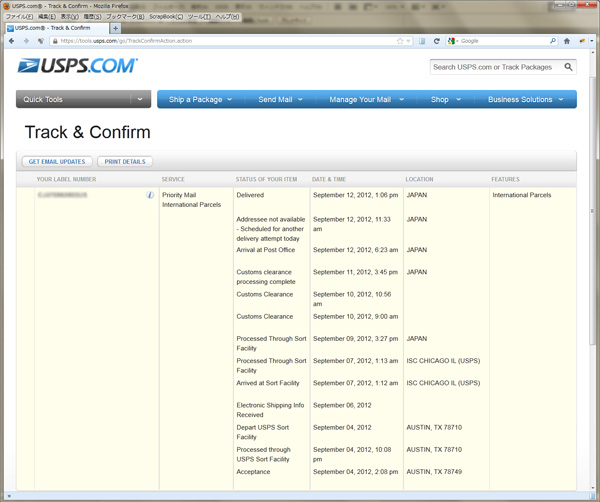600x502 pixels.
Task: Click the padlock site identity icon
Action: (x=55, y=41)
